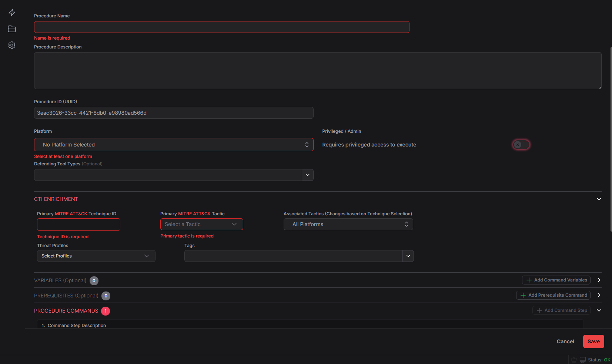Viewport: 612px width, 364px height.
Task: Collapse the CTI ENRICHMENT section chevron
Action: (599, 199)
